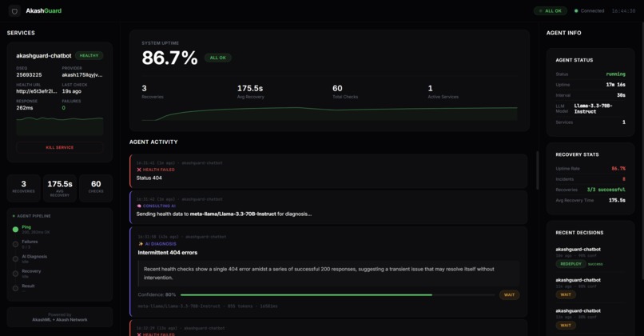The width and height of the screenshot is (644, 336).
Task: Click the success label next to REDEPLOY
Action: [595, 264]
